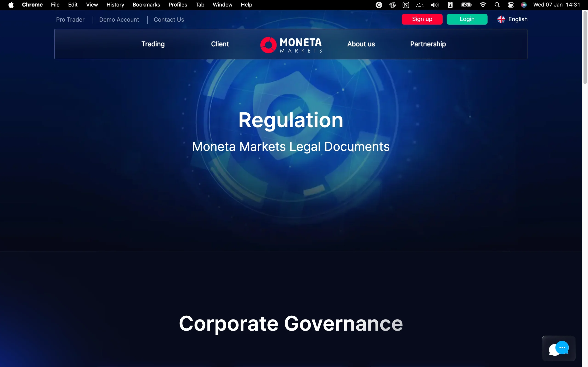Open Chrome's History menu
The image size is (588, 367).
115,5
